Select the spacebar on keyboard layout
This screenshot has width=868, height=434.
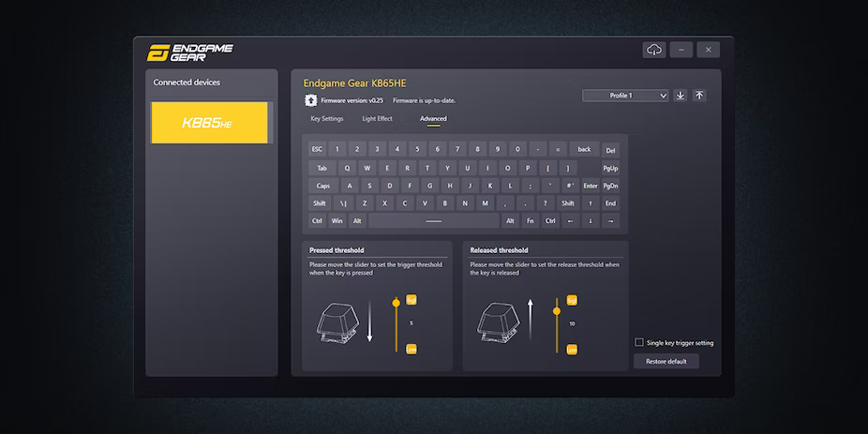(x=433, y=221)
